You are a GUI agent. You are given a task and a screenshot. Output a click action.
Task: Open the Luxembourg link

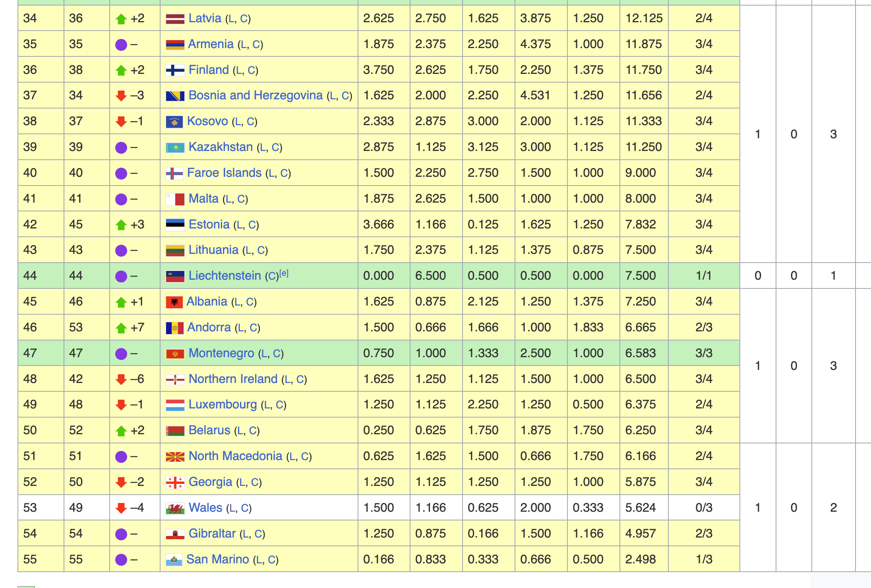pyautogui.click(x=223, y=404)
